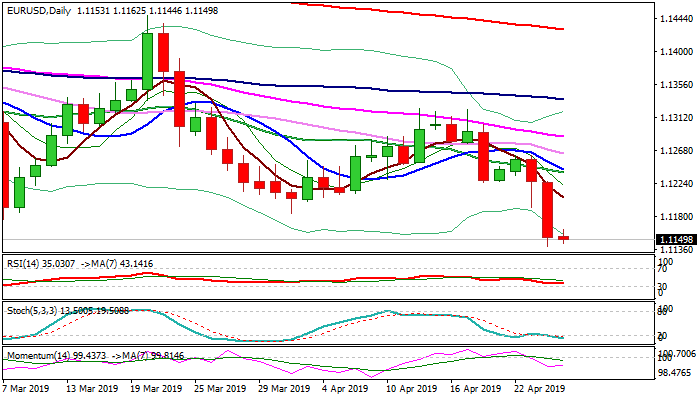This screenshot has width=700, height=400.
Task: Click the RSI level 70 axis label
Action: 660,267
